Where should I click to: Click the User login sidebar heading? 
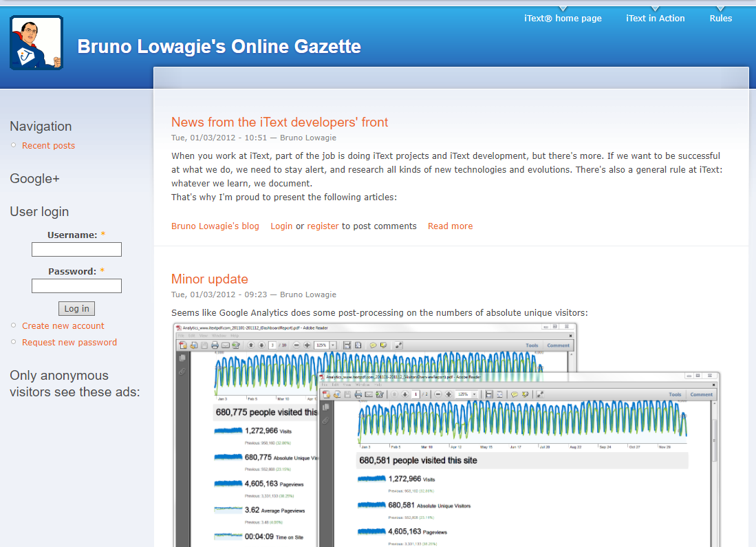point(39,212)
